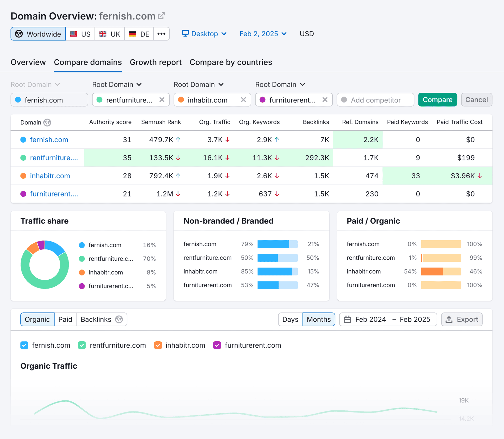Switch chart granularity to Months
This screenshot has width=504, height=439.
[319, 319]
